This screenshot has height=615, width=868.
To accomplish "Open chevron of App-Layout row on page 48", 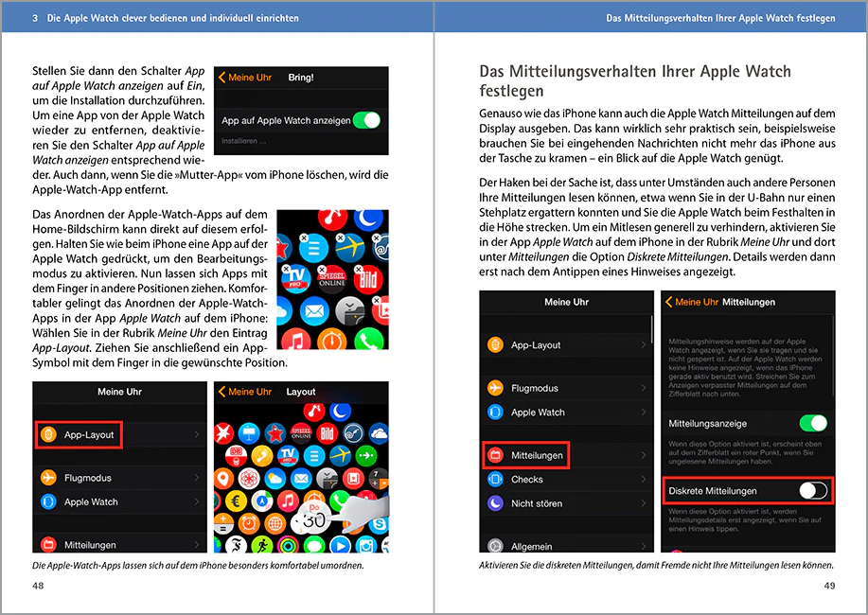I will [197, 434].
